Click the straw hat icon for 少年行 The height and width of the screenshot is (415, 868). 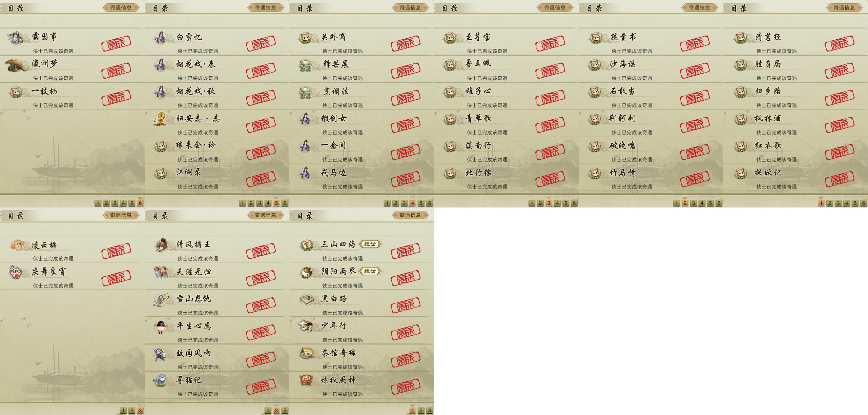(306, 326)
